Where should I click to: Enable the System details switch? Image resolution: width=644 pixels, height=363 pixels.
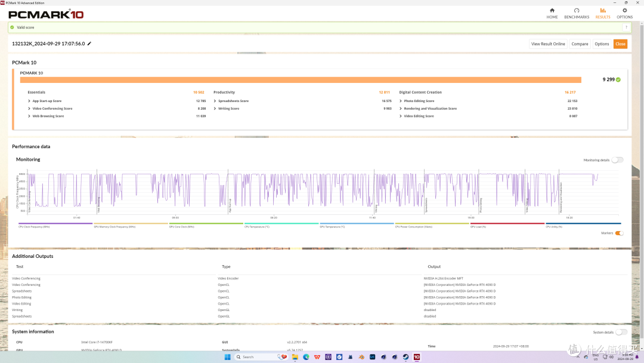click(x=621, y=332)
